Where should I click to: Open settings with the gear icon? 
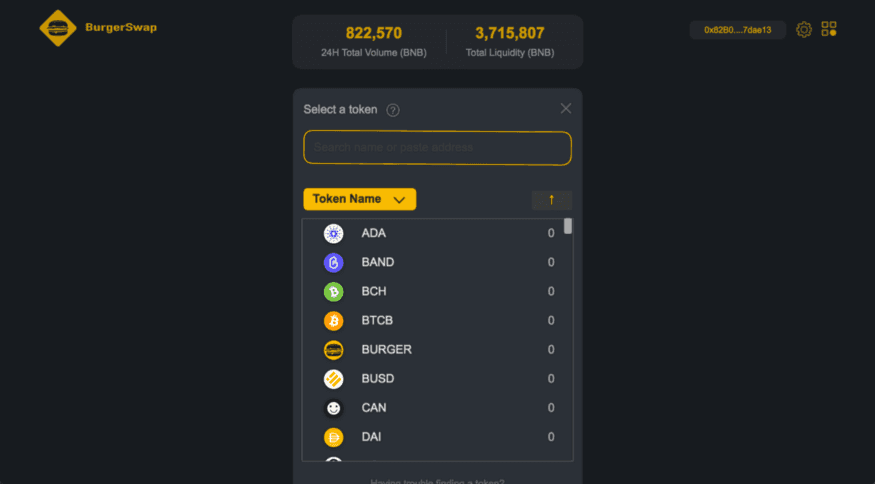click(804, 30)
